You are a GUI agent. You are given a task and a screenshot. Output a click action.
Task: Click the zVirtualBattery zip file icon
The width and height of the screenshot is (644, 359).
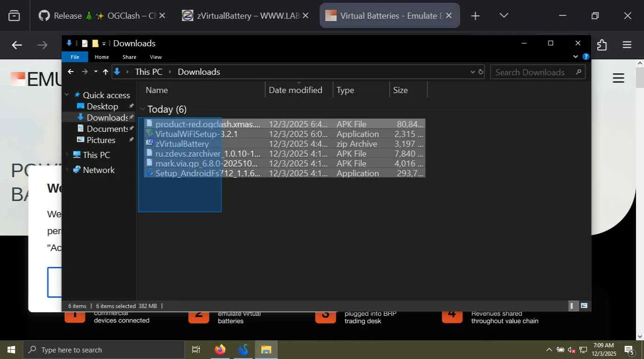[x=149, y=143]
